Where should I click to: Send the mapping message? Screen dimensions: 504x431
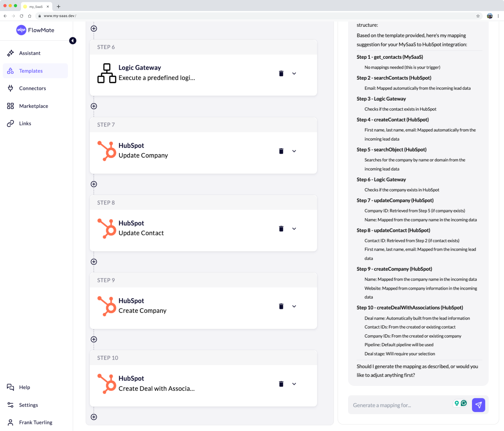(x=478, y=405)
